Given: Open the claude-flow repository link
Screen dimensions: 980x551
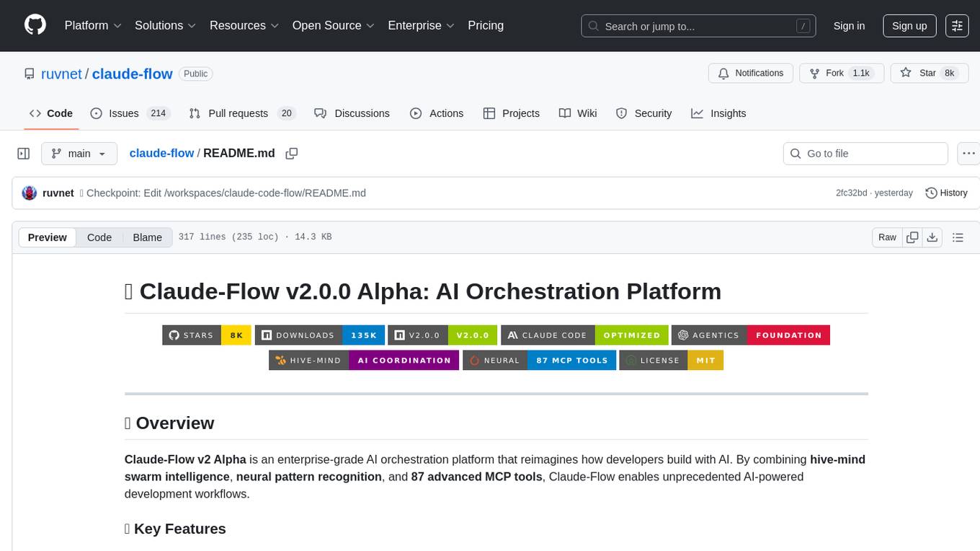Looking at the screenshot, I should [x=132, y=74].
